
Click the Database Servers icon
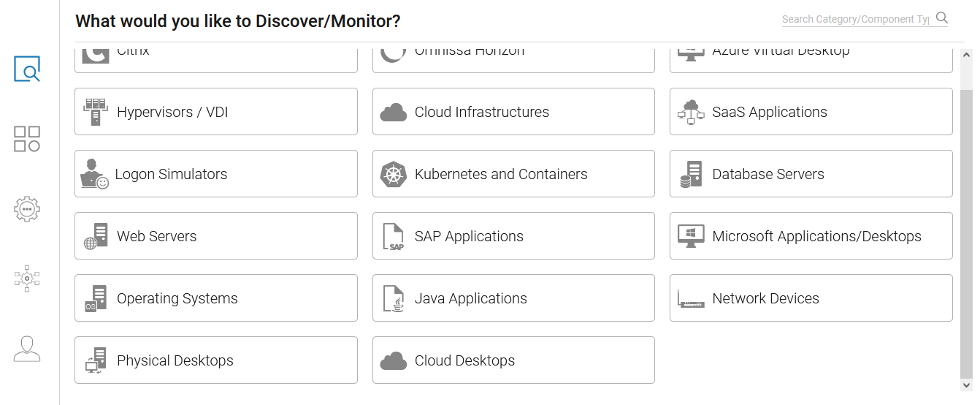click(691, 174)
